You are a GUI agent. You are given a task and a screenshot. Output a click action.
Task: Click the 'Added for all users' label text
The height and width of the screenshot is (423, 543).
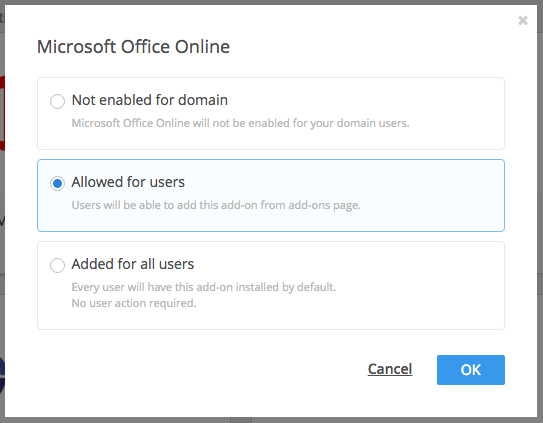(133, 264)
